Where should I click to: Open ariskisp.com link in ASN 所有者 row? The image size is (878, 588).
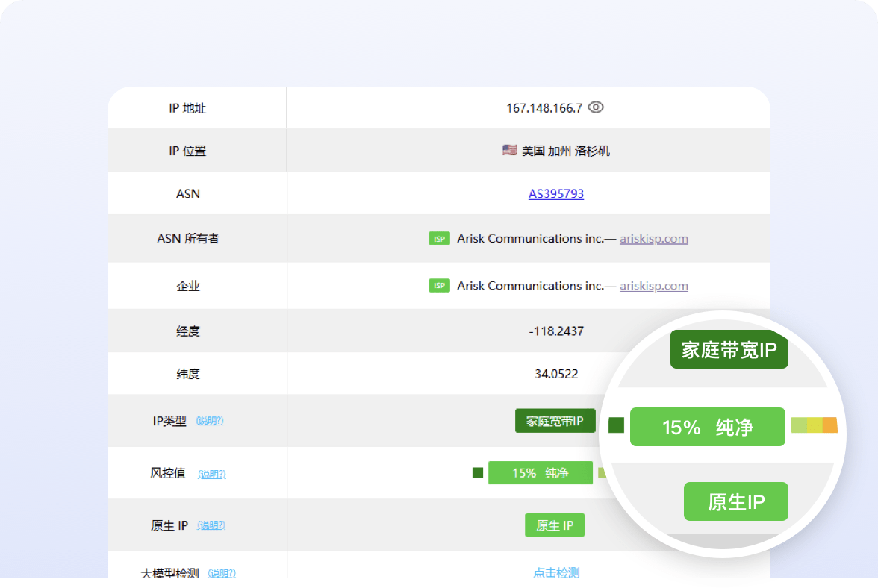[654, 238]
